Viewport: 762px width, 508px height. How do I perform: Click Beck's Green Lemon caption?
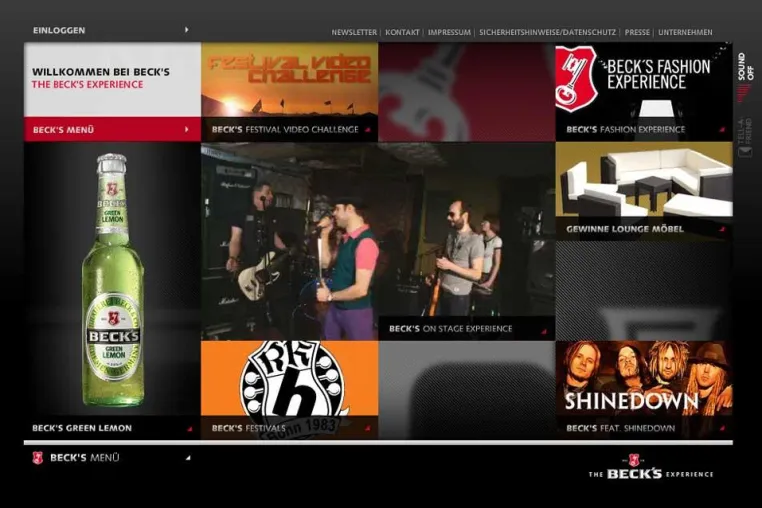pyautogui.click(x=82, y=428)
